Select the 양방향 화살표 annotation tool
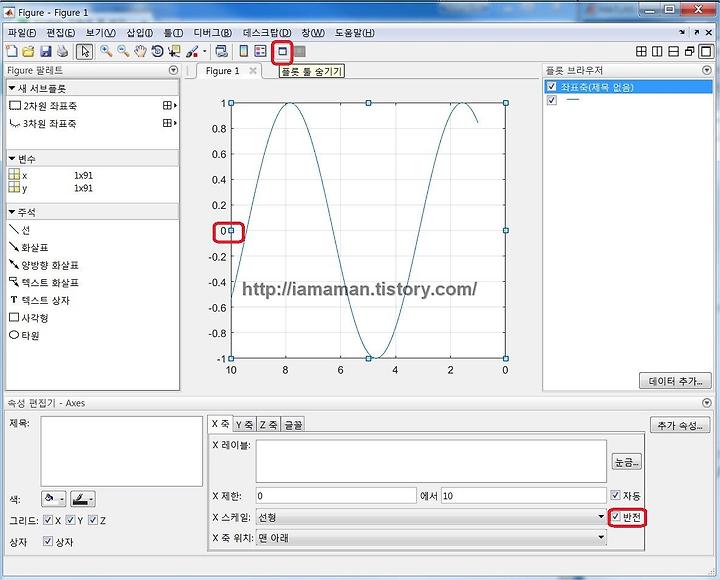This screenshot has height=580, width=720. [x=44, y=265]
